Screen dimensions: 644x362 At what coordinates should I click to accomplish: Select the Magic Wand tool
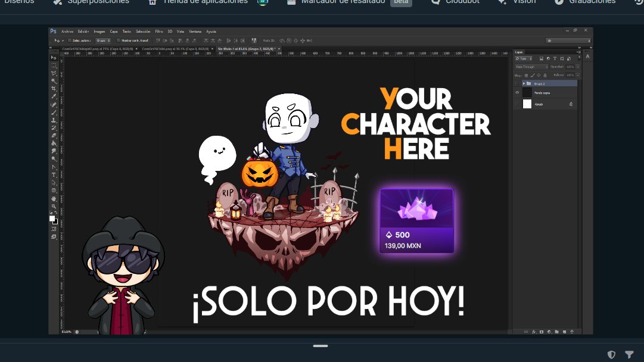pyautogui.click(x=54, y=81)
